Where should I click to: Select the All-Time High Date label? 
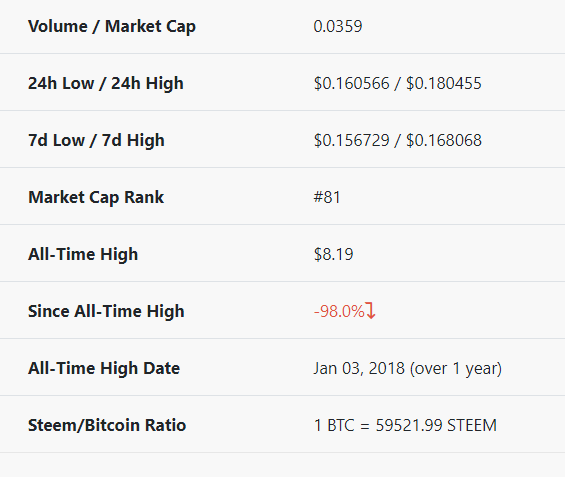[x=104, y=368]
